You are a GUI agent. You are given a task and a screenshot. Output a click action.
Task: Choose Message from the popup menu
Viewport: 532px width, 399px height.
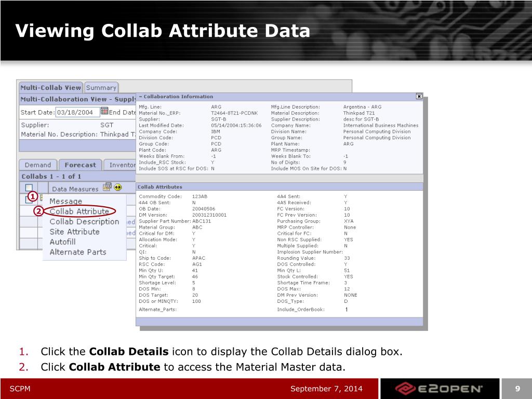66,201
